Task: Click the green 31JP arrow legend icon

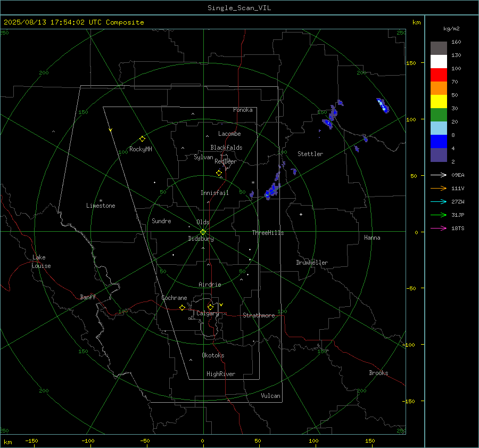Action: (439, 215)
